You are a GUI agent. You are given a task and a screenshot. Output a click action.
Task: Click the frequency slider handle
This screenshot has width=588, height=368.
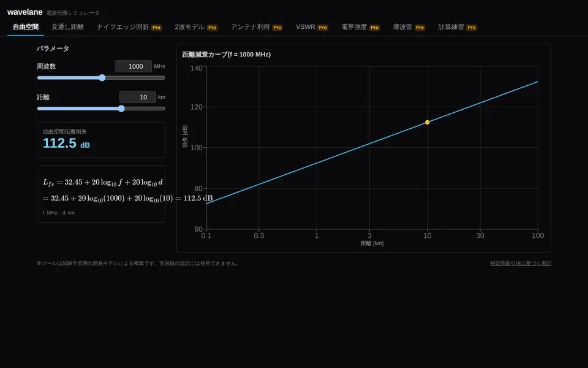point(102,78)
